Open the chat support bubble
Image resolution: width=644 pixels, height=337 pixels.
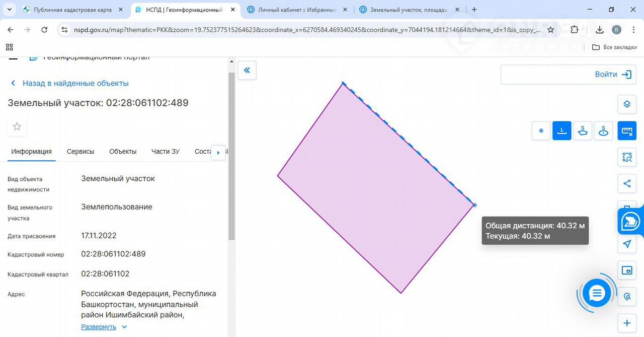[x=597, y=293]
